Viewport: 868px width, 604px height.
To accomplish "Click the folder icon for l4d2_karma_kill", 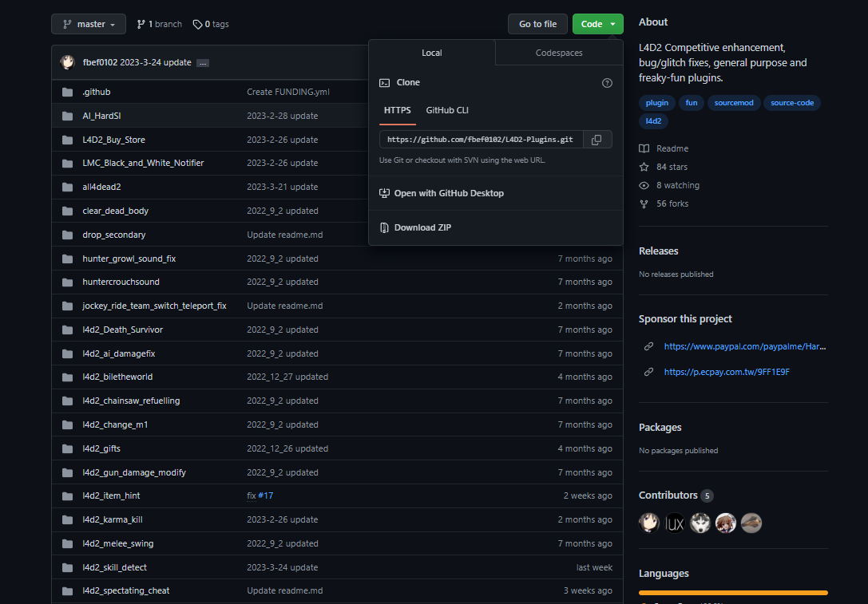I will point(68,519).
